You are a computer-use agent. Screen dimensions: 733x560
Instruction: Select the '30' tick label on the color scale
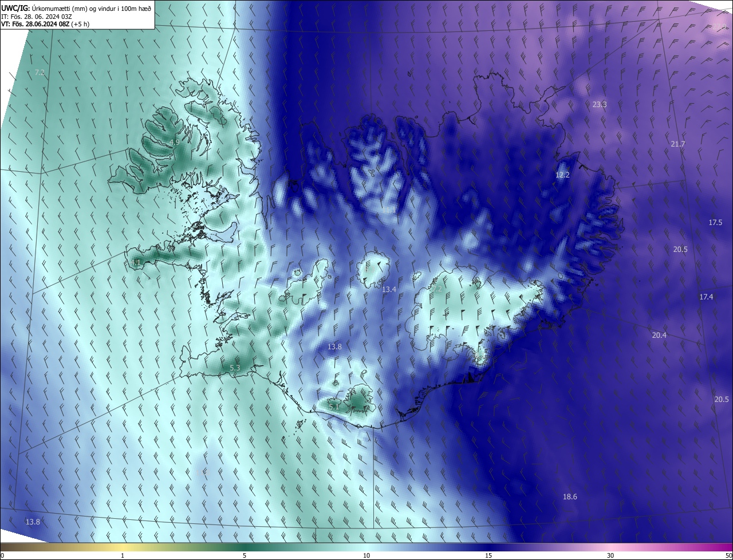click(610, 555)
